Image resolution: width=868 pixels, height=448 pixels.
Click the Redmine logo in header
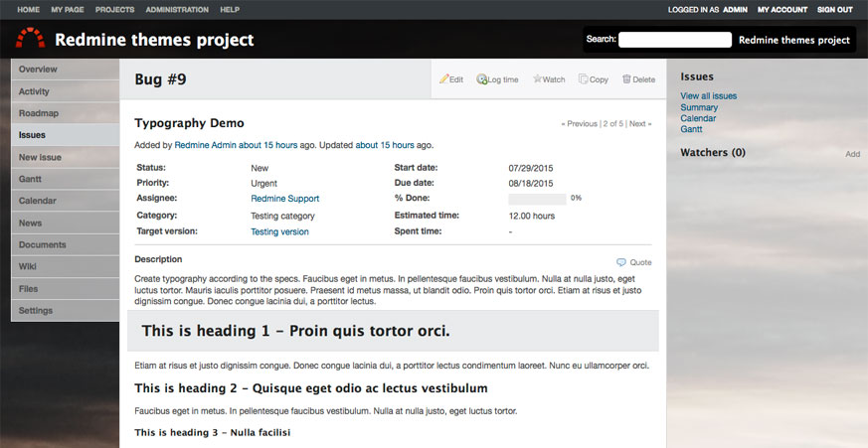(x=31, y=38)
